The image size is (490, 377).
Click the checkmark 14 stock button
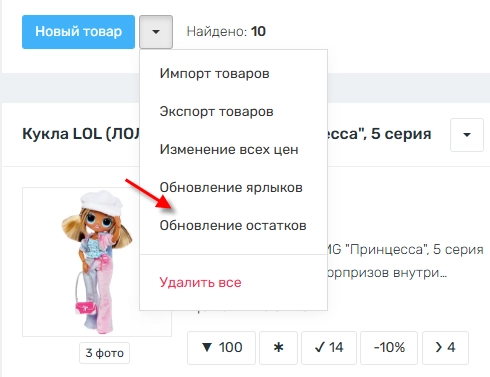tap(329, 348)
